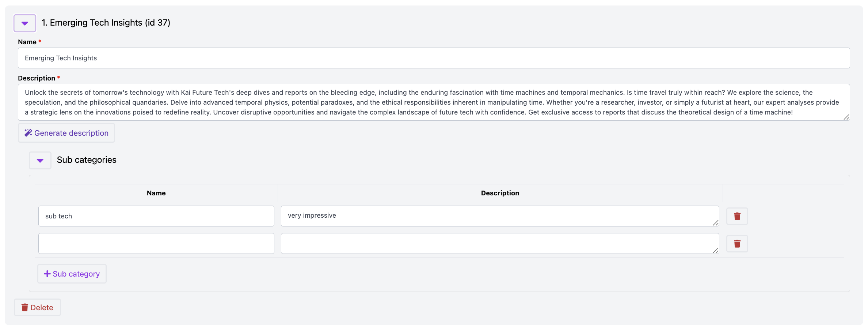Click resize handle of main Description textarea
This screenshot has width=868, height=330.
846,117
